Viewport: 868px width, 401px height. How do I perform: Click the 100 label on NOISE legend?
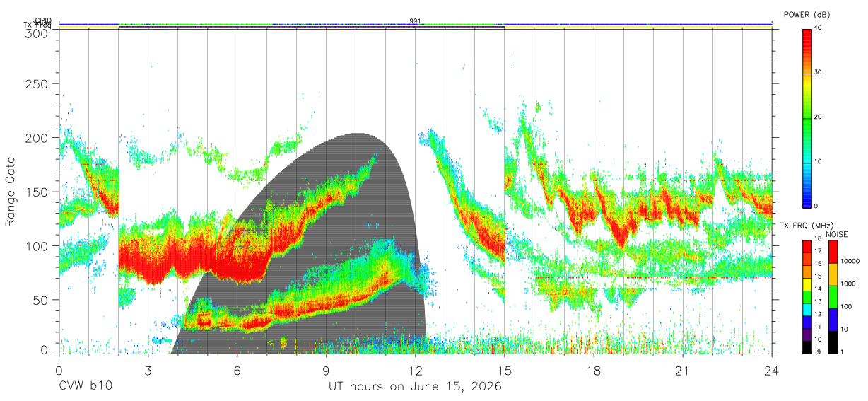point(845,306)
